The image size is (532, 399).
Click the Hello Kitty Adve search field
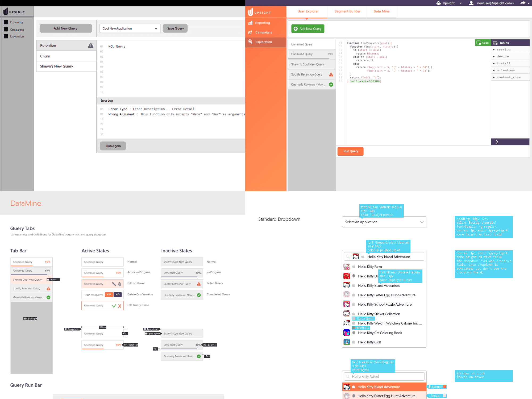(x=384, y=376)
